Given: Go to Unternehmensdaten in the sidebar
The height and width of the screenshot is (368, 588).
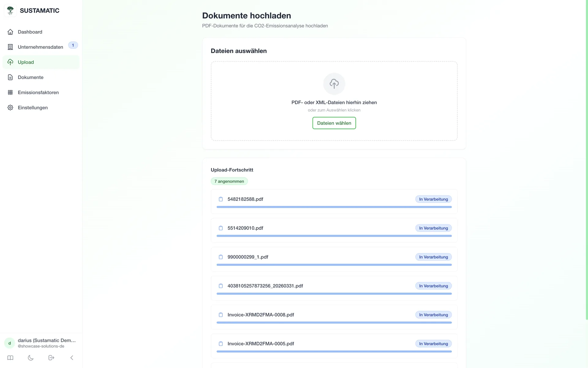Looking at the screenshot, I should [41, 47].
